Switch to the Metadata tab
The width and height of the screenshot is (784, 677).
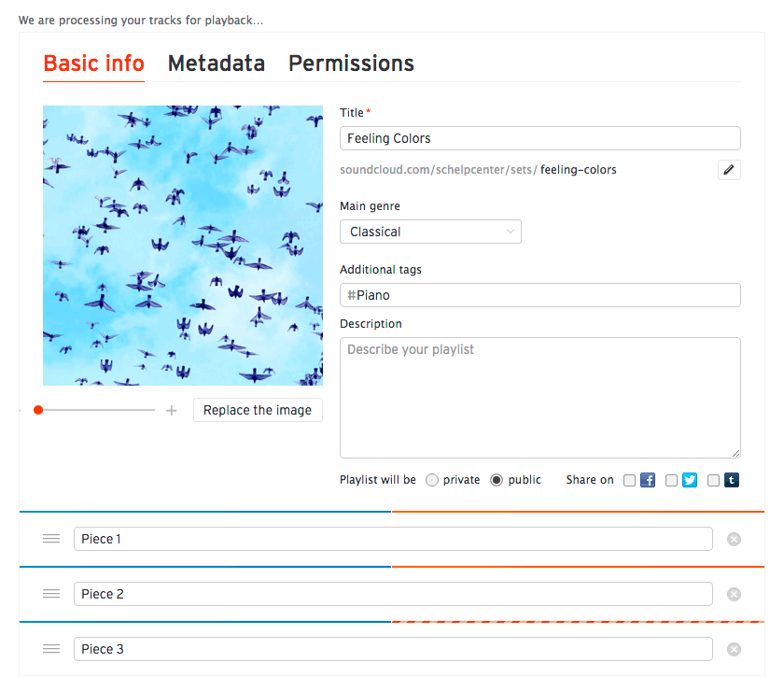[x=216, y=63]
